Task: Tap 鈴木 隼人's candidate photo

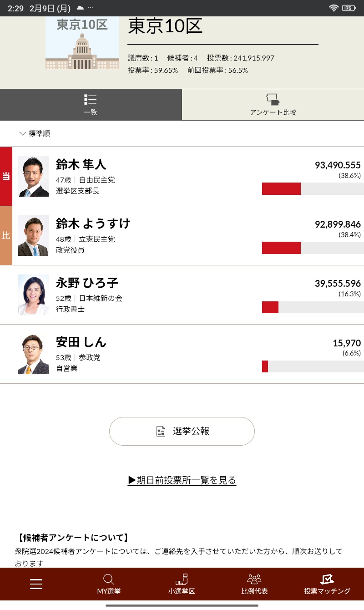Action: [34, 177]
